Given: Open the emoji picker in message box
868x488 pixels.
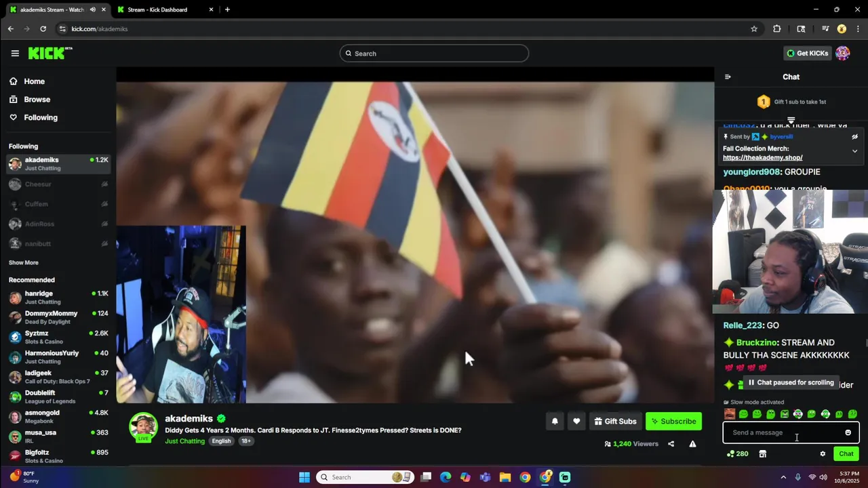Looking at the screenshot, I should [x=848, y=432].
